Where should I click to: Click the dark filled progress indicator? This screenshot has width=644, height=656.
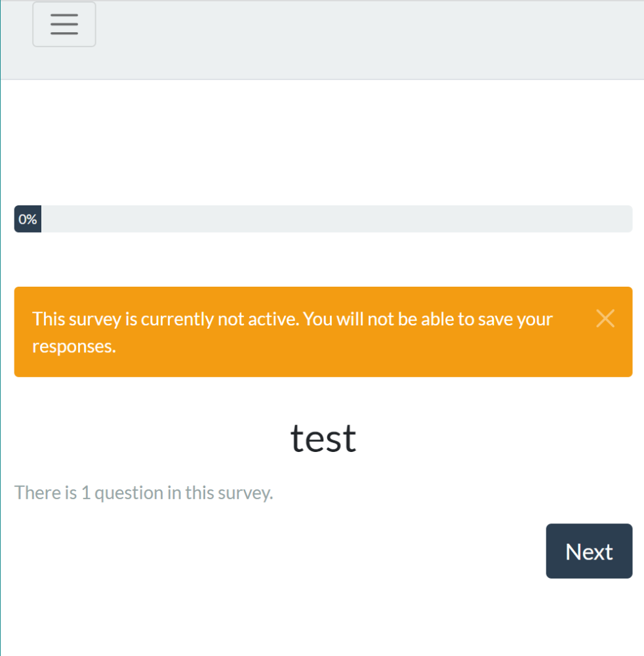28,219
